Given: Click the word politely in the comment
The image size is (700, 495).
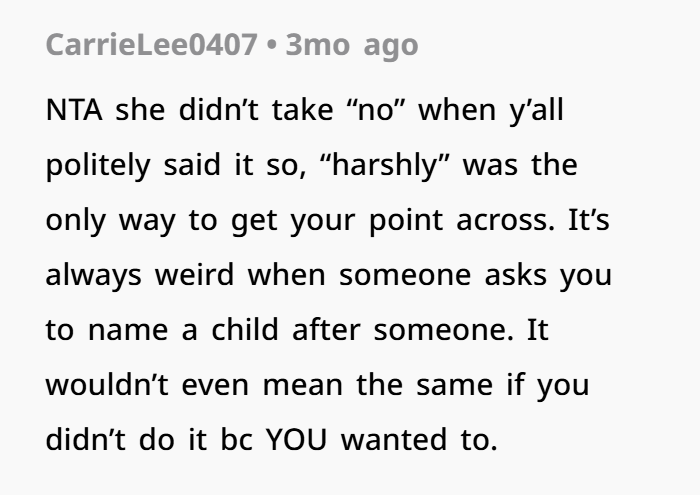Looking at the screenshot, I should (x=98, y=165).
